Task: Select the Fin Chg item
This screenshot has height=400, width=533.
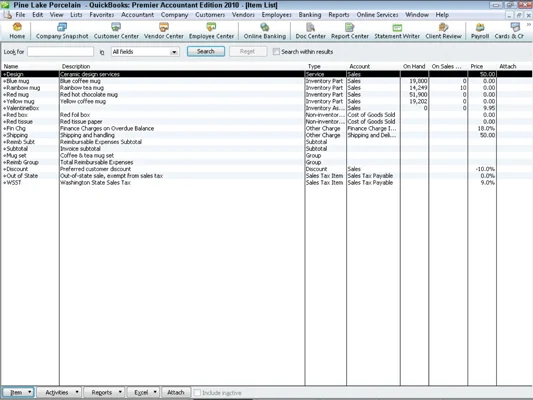Action: pyautogui.click(x=266, y=128)
